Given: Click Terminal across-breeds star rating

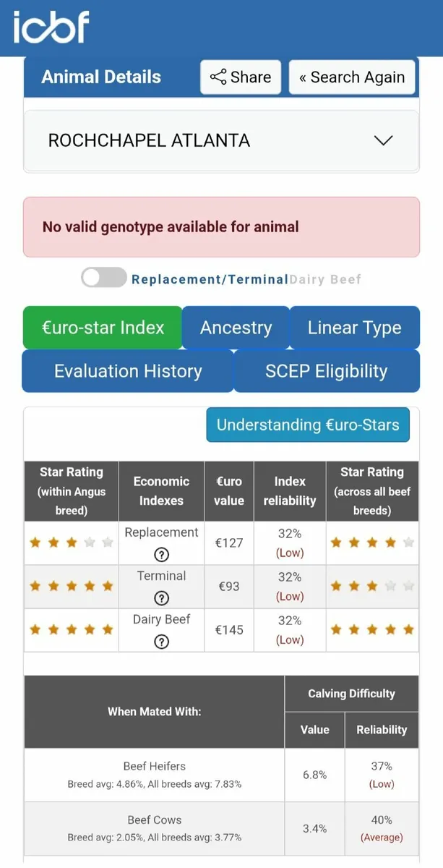Looking at the screenshot, I should tap(372, 586).
